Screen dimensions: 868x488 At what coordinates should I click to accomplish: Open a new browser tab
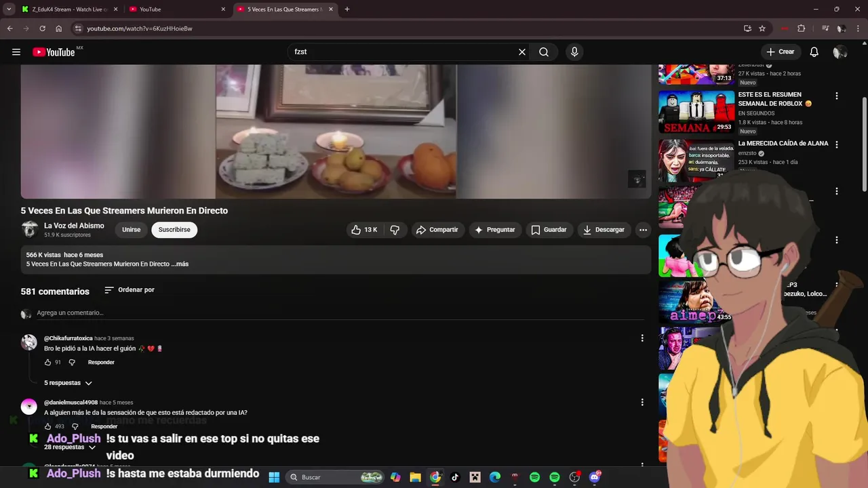point(347,9)
